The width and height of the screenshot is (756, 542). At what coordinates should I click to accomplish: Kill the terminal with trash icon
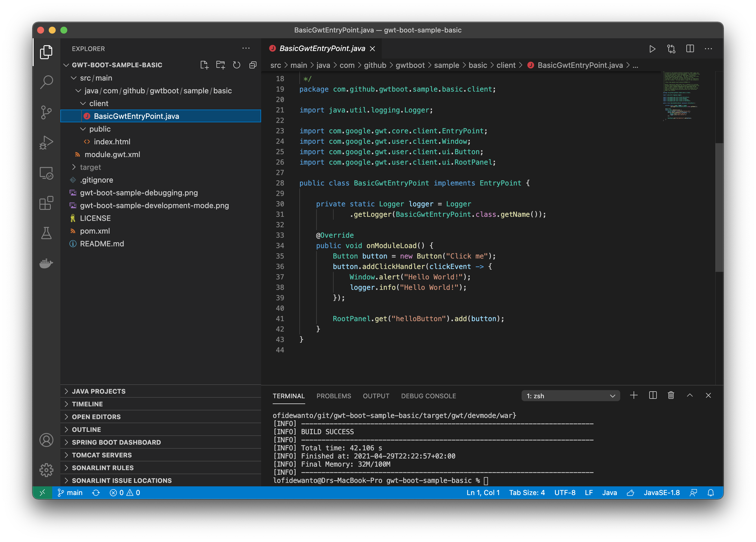point(671,395)
